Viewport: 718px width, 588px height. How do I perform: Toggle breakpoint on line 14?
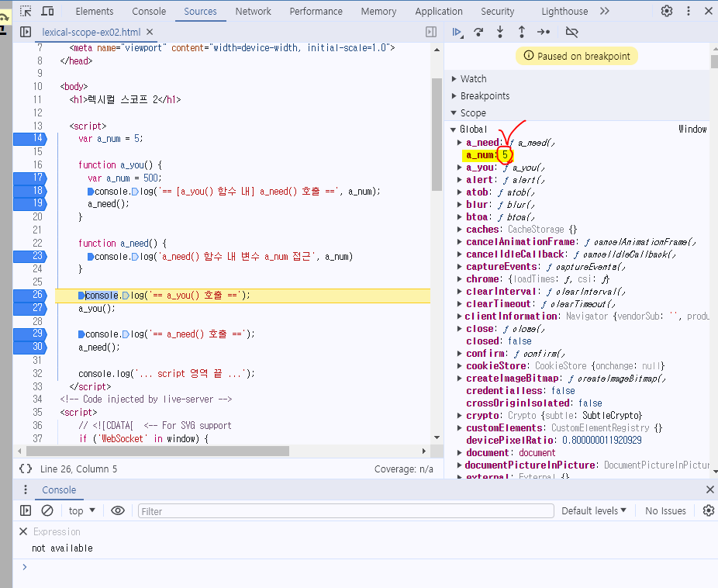pos(29,138)
